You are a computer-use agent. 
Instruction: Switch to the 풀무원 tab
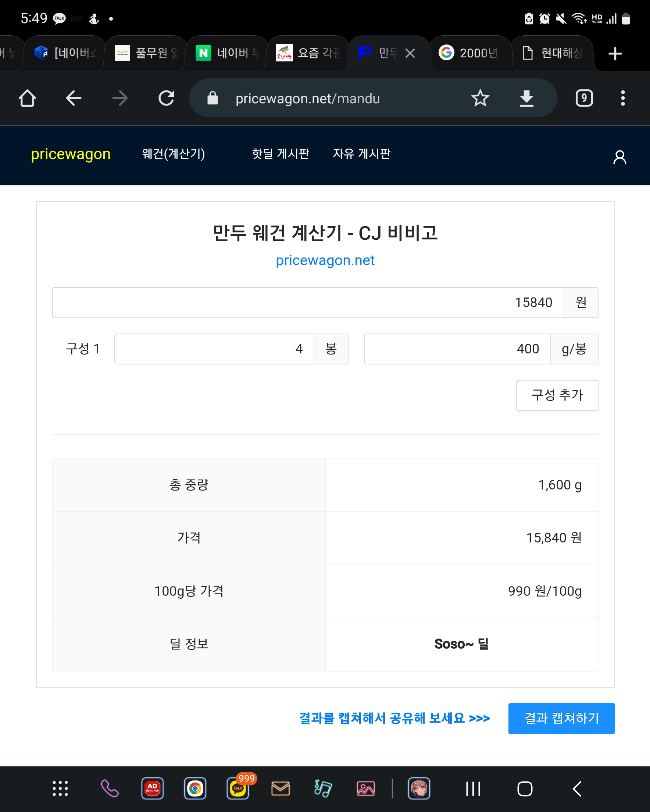[x=146, y=53]
